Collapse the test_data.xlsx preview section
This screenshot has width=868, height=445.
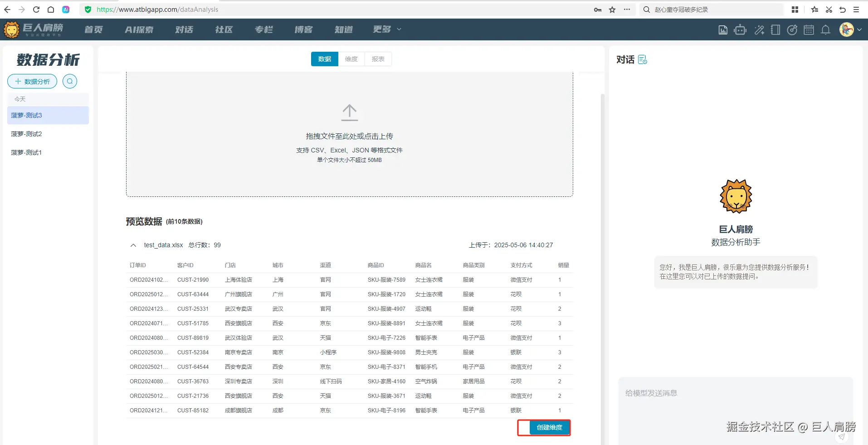tap(133, 245)
